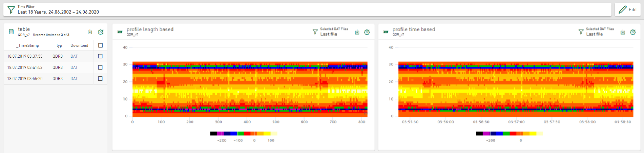644x153 pixels.
Task: Open settings gear for table widget
Action: click(101, 32)
